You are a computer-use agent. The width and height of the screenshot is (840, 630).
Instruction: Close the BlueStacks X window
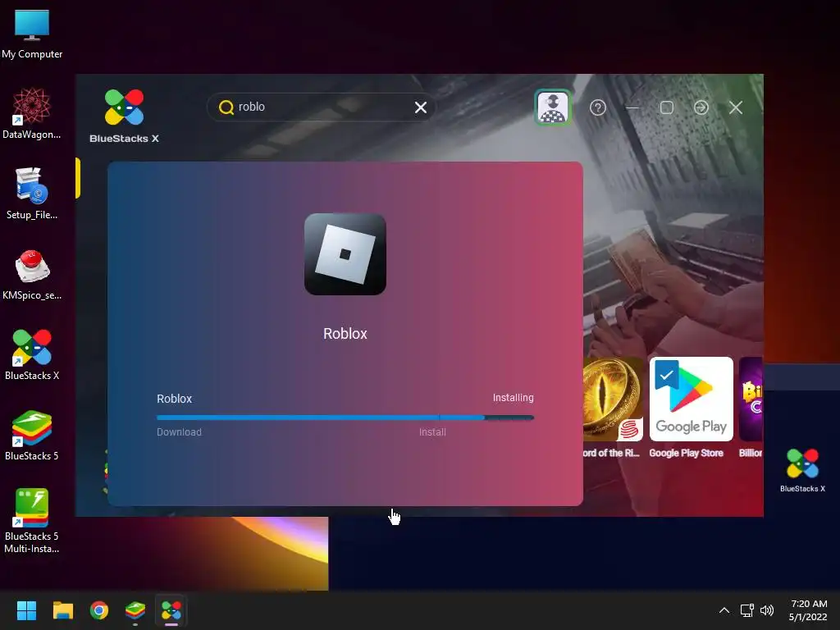(x=736, y=107)
